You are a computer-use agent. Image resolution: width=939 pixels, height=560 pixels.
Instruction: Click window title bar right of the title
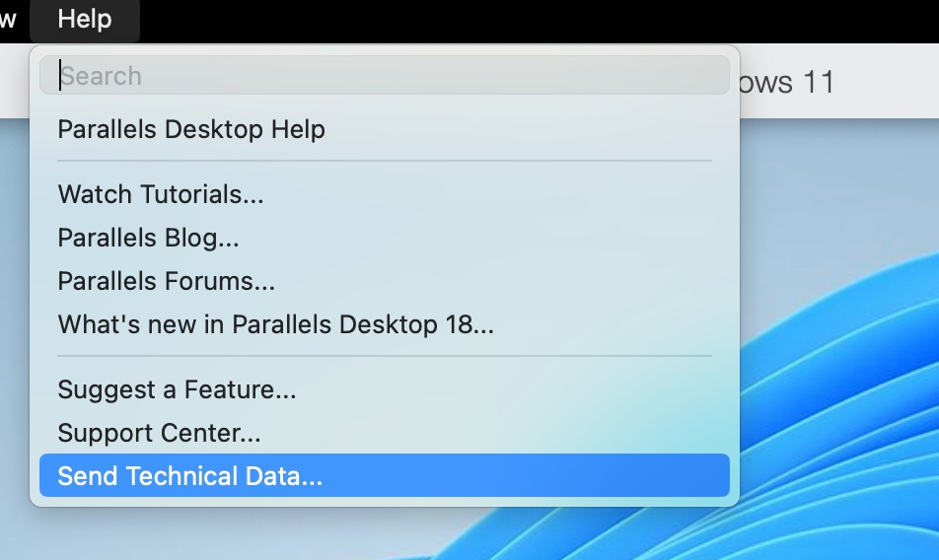tap(888, 82)
